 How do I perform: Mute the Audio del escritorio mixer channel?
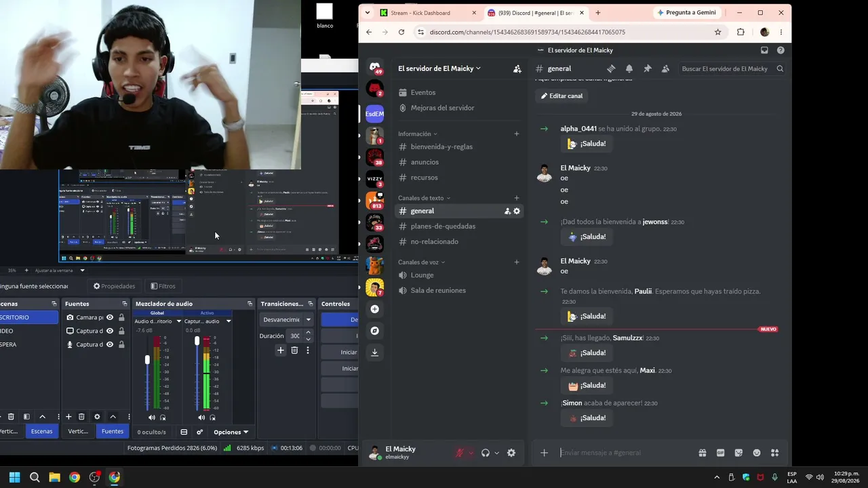click(x=151, y=418)
